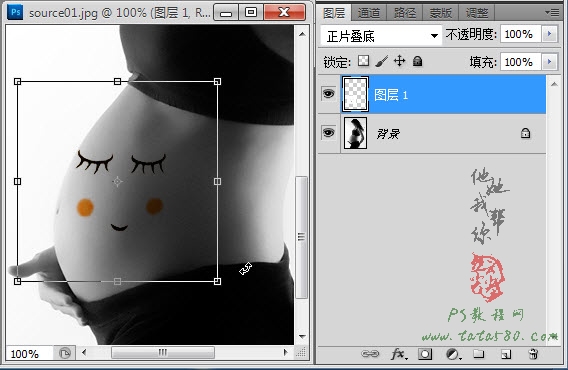Click the bottom-middle transform handle
Image resolution: width=568 pixels, height=370 pixels.
click(117, 281)
